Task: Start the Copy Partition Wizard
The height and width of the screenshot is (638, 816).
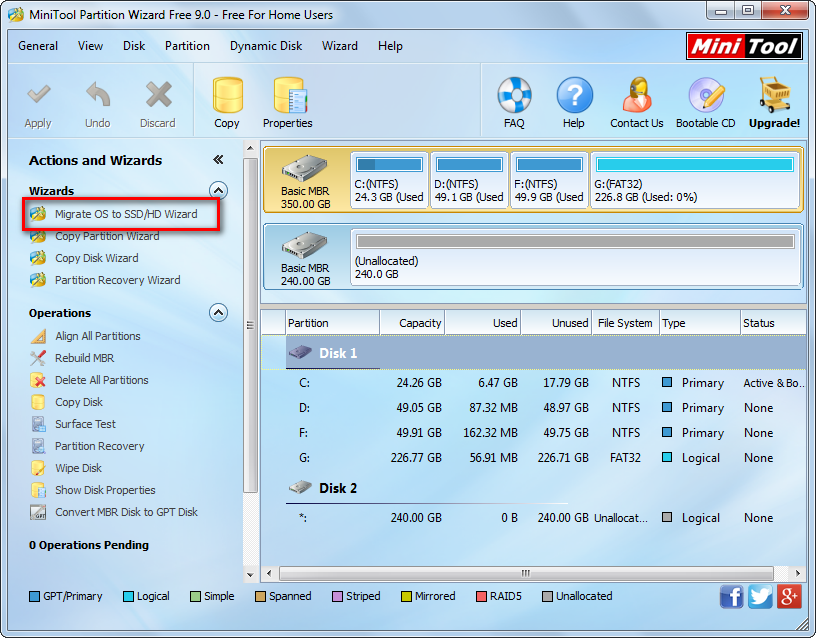Action: [x=107, y=236]
